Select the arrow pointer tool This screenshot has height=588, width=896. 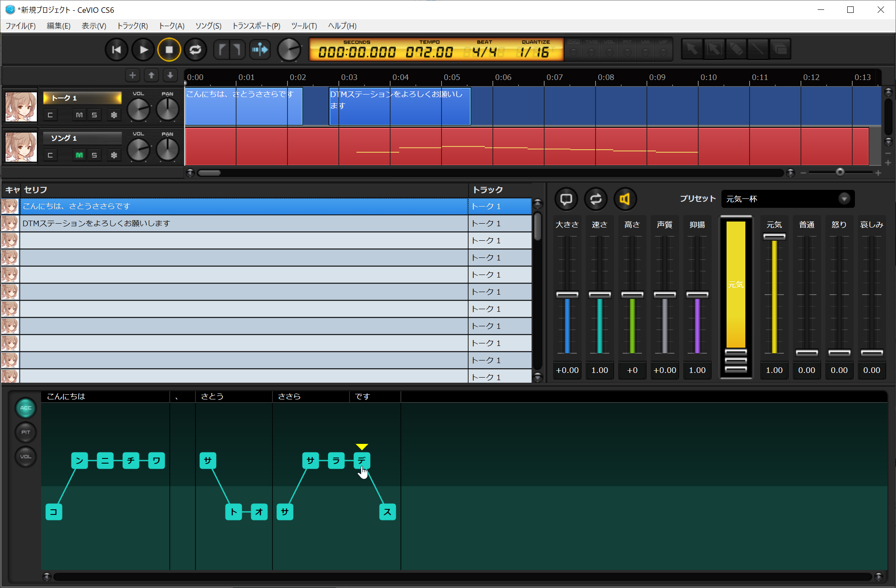click(692, 50)
